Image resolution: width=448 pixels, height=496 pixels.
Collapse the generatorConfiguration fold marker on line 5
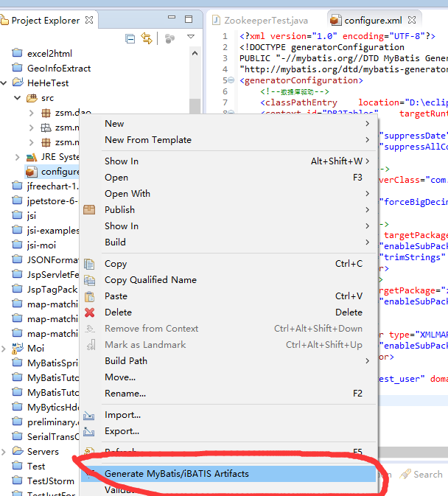(x=231, y=80)
